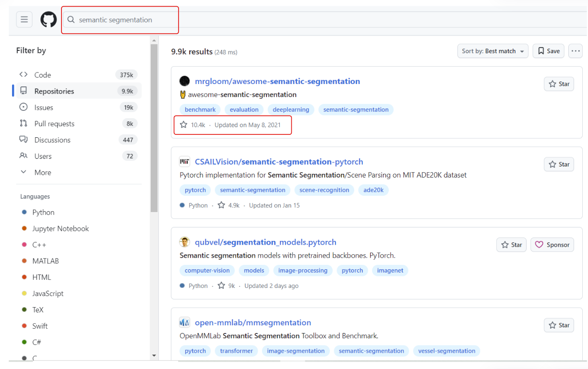
Task: Open qubvel/segmentation_models.pytorch repository
Action: [265, 242]
